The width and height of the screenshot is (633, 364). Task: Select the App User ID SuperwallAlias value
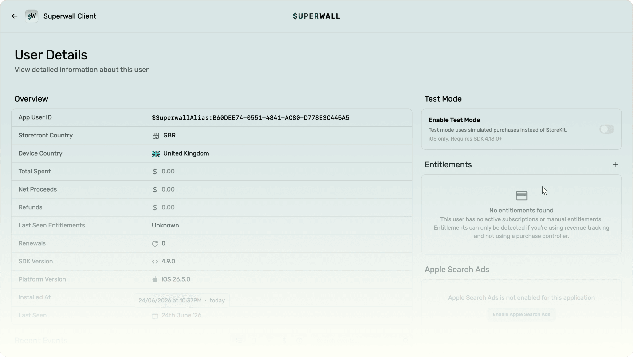click(250, 118)
